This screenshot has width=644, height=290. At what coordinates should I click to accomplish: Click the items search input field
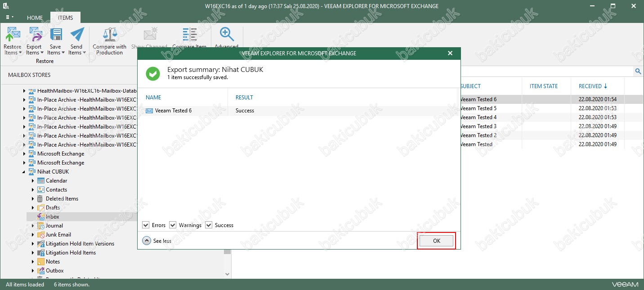tap(546, 71)
